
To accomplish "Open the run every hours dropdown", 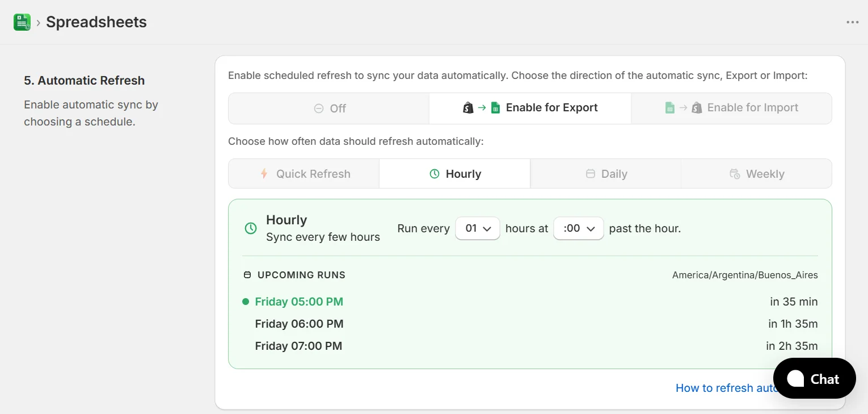I will coord(478,228).
